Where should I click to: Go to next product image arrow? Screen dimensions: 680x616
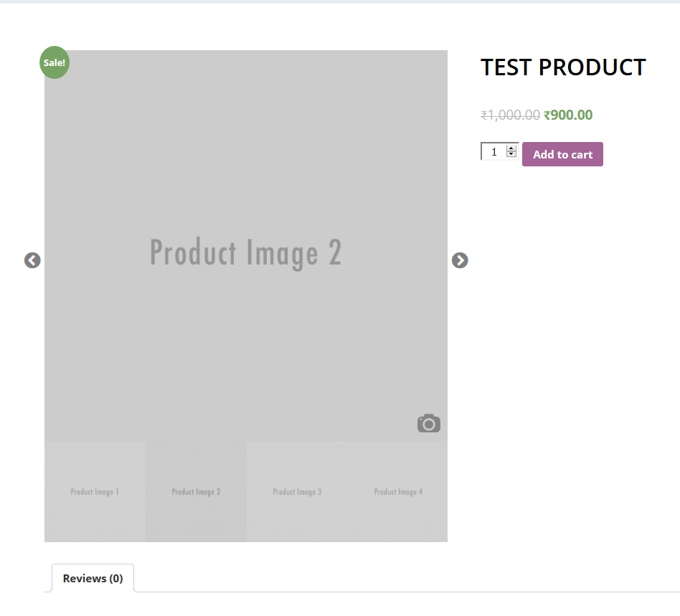pyautogui.click(x=460, y=260)
